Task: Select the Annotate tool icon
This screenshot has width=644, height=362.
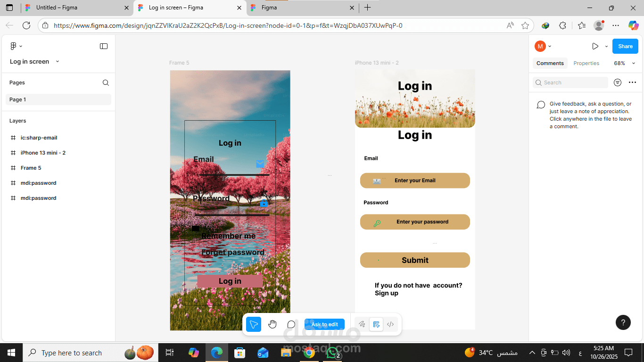Action: point(362,324)
